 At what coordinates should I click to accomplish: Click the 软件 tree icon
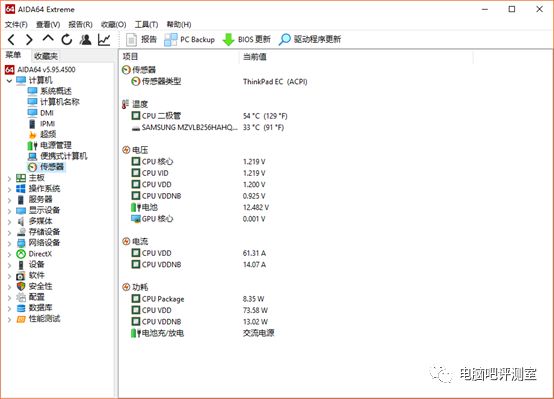21,276
